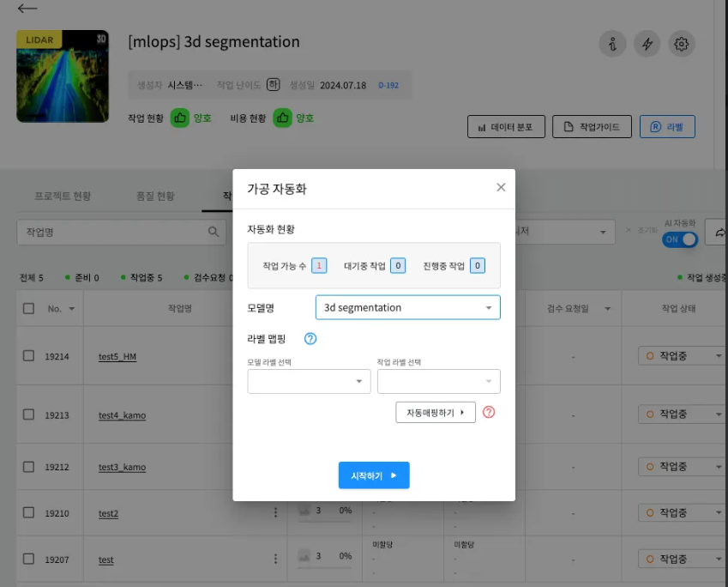Click the 작업 난이도 하 badge

point(273,85)
